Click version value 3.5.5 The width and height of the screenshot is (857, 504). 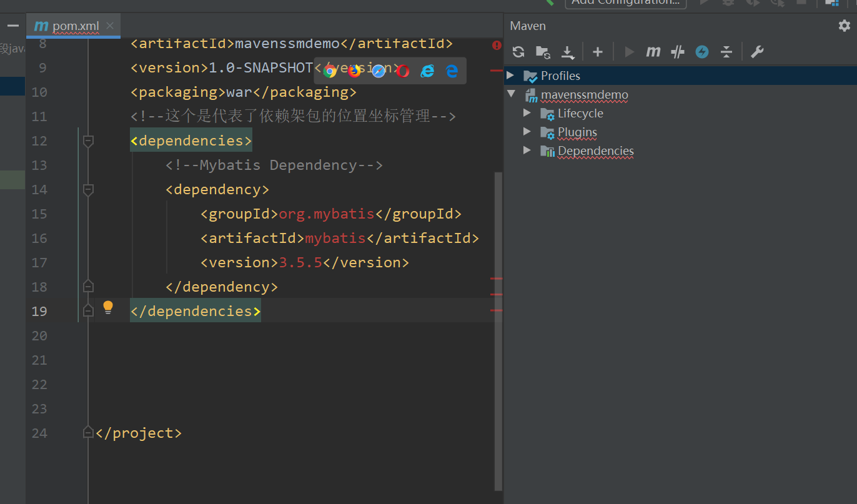pos(300,263)
